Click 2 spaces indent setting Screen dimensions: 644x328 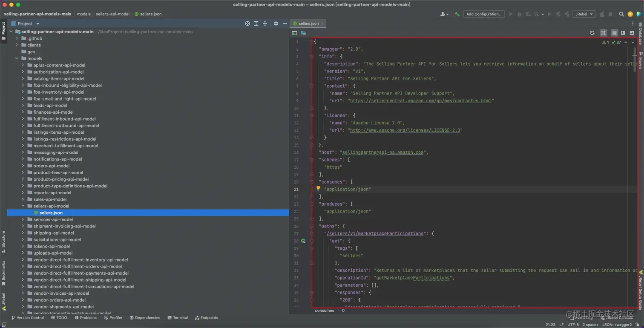[590, 325]
